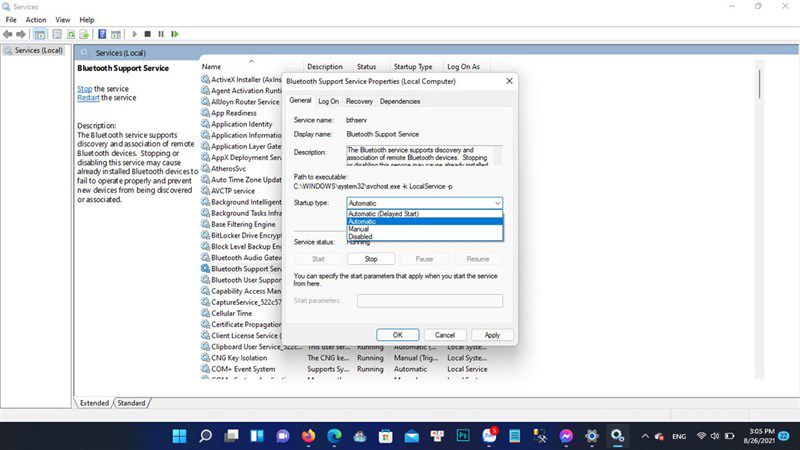800x450 pixels.
Task: Click the Start Service play toolbar icon
Action: (135, 34)
